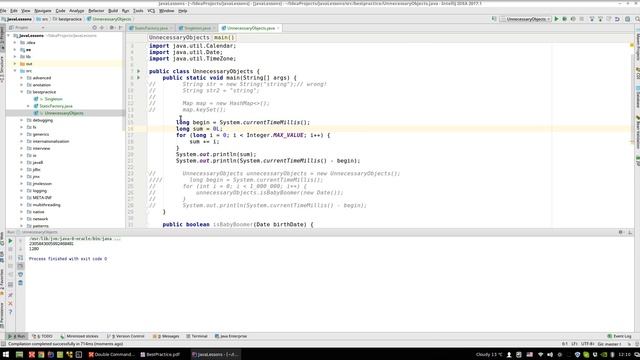This screenshot has height=360, width=640.
Task: Pin the Run tab with the pin icon
Action: (x=10, y=295)
